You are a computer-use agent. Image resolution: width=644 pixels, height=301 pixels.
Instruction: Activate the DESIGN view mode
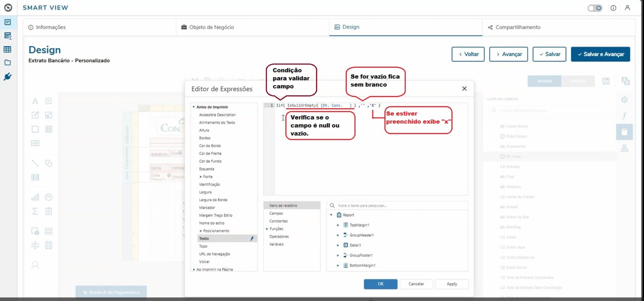[x=544, y=81]
